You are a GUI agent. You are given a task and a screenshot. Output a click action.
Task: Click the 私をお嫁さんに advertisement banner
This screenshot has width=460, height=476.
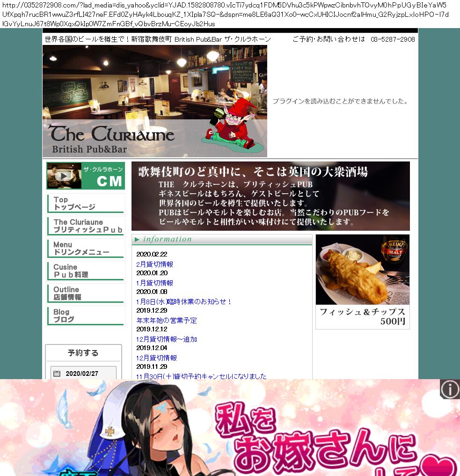pyautogui.click(x=230, y=427)
